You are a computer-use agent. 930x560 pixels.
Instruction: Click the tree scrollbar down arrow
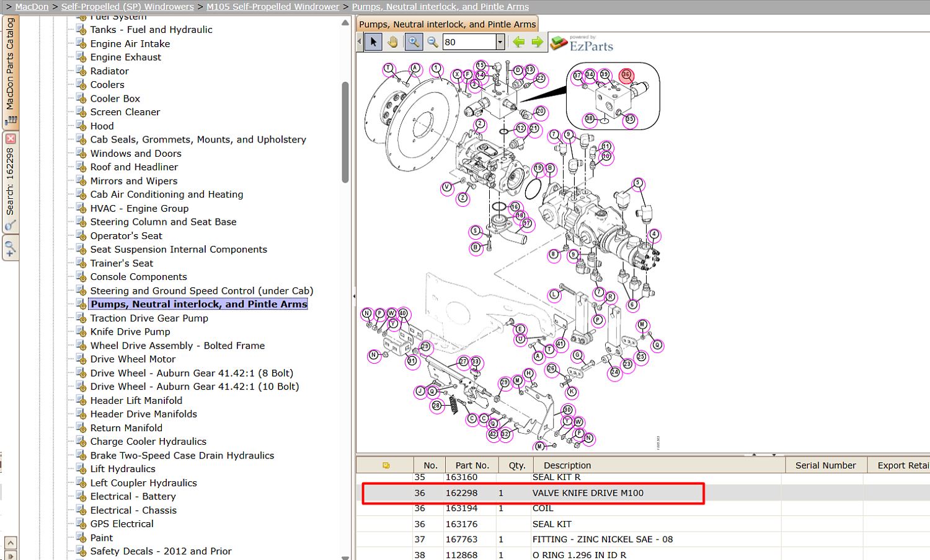(345, 557)
